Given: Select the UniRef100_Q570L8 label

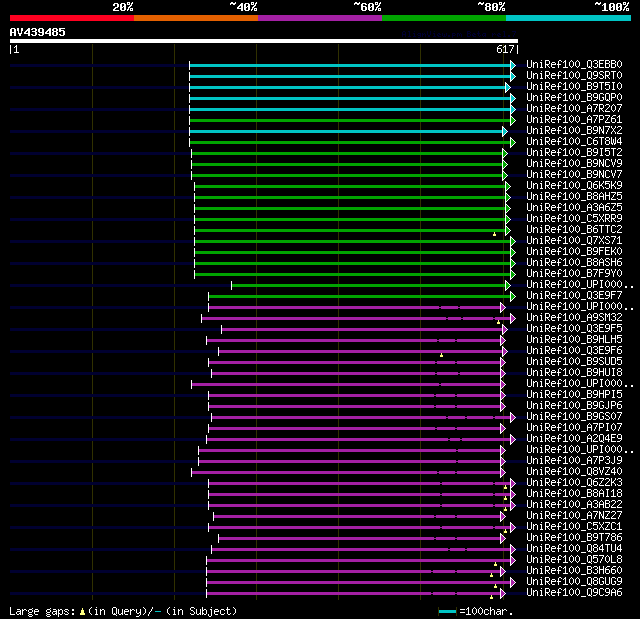Looking at the screenshot, I should pyautogui.click(x=574, y=560).
